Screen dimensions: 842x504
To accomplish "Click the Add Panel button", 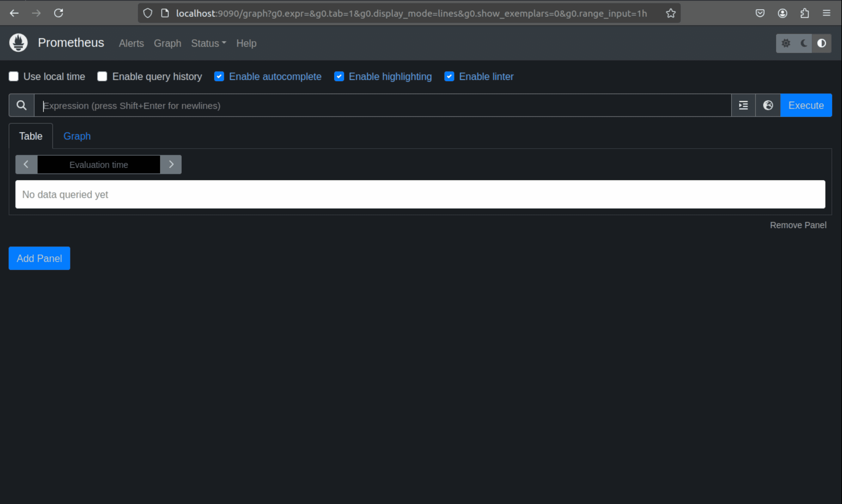I will pos(40,258).
